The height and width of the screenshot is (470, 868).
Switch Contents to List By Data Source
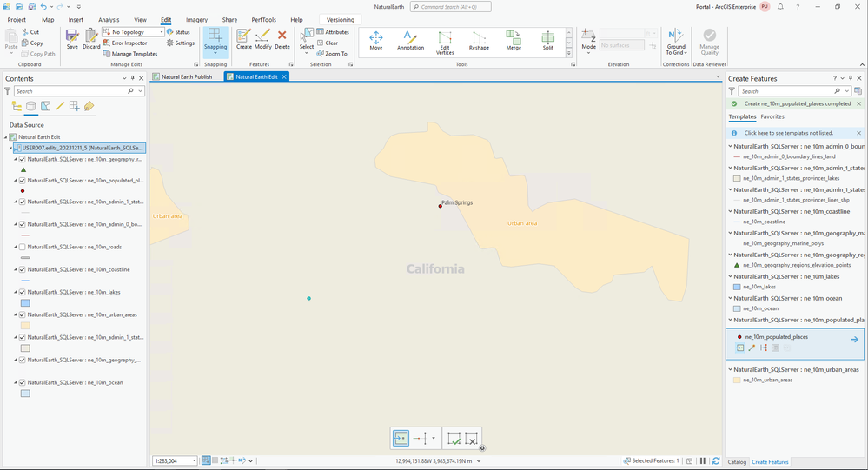(31, 106)
